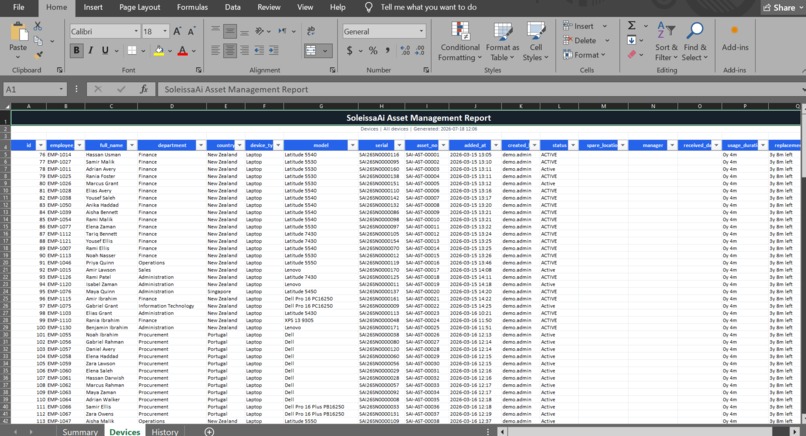Increase font size with the larger A
This screenshot has width=806, height=436.
[x=177, y=31]
